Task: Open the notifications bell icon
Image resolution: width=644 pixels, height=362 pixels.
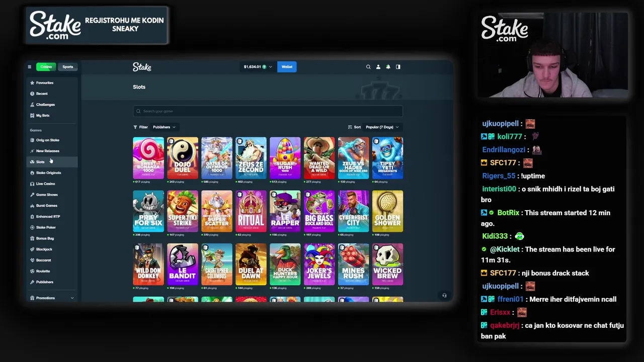Action: click(x=388, y=67)
